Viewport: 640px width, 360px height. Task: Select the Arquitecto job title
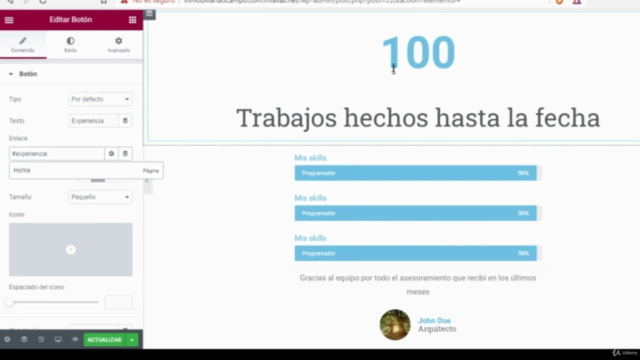(437, 329)
